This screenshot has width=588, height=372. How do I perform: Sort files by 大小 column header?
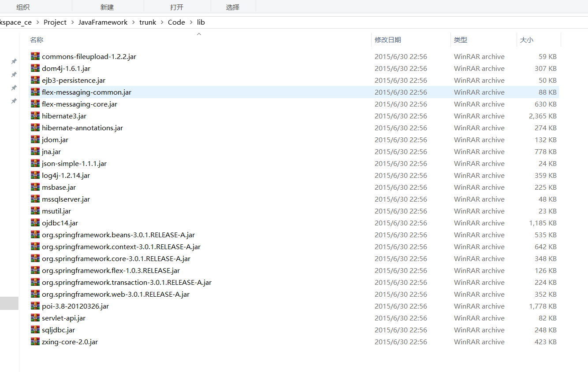coord(527,40)
